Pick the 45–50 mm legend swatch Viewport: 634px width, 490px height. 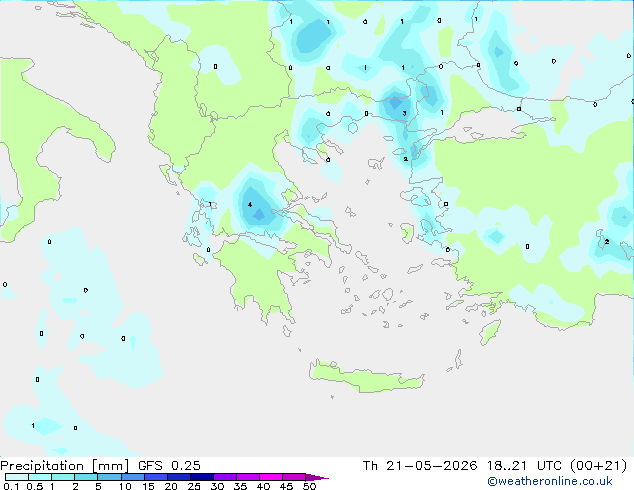pos(294,477)
